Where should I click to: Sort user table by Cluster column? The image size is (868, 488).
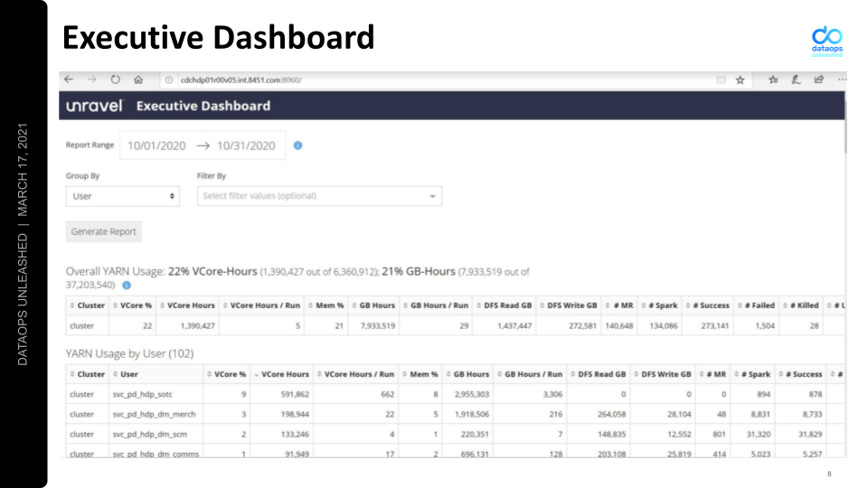tap(88, 374)
